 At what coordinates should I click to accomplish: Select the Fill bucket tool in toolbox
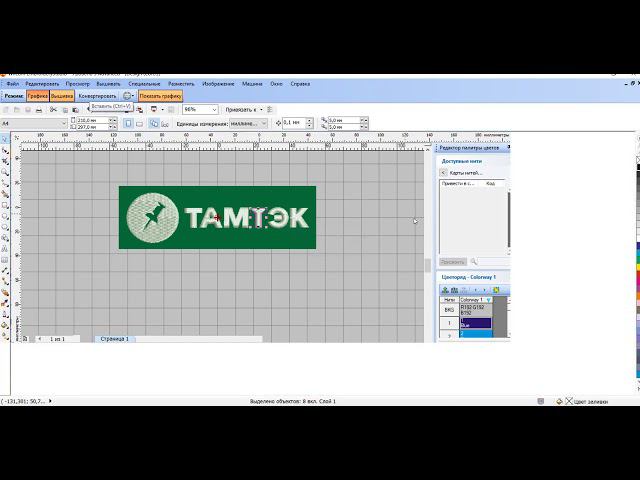5,325
